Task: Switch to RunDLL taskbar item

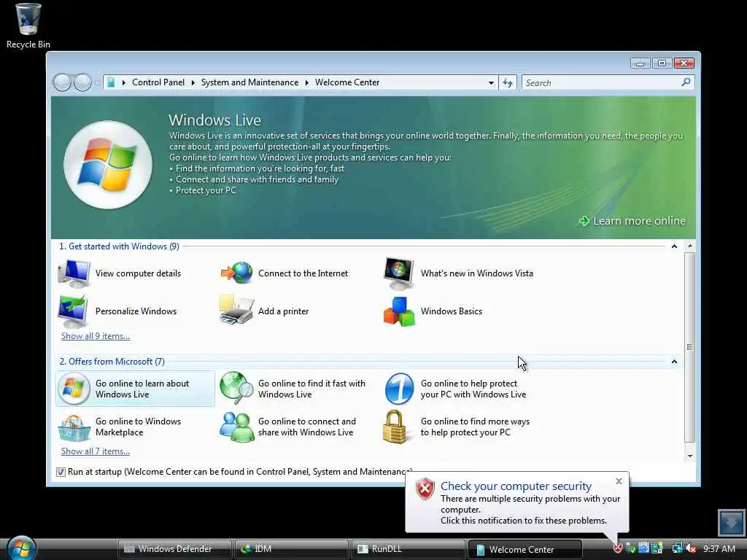Action: [409, 549]
